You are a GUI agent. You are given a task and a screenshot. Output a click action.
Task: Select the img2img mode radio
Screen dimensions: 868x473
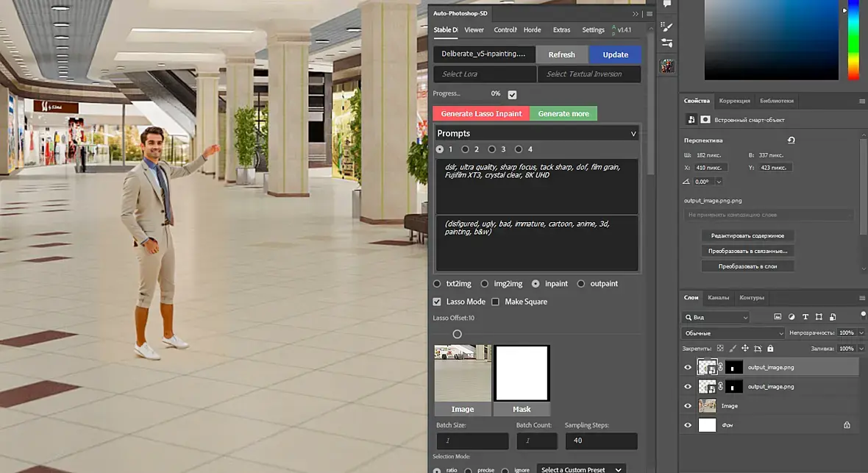pyautogui.click(x=484, y=283)
